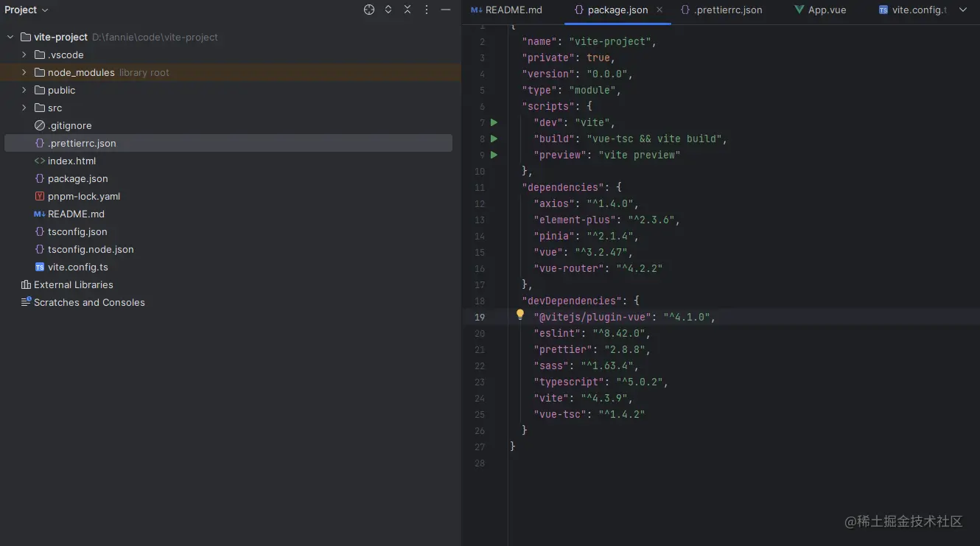Click the .prettierrc.json file icon in tree

pos(40,143)
